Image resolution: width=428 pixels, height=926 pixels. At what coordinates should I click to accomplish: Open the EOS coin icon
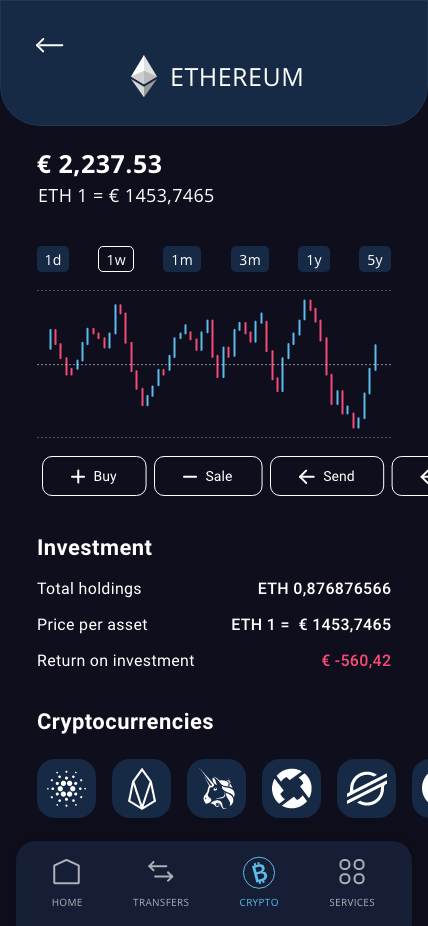141,788
